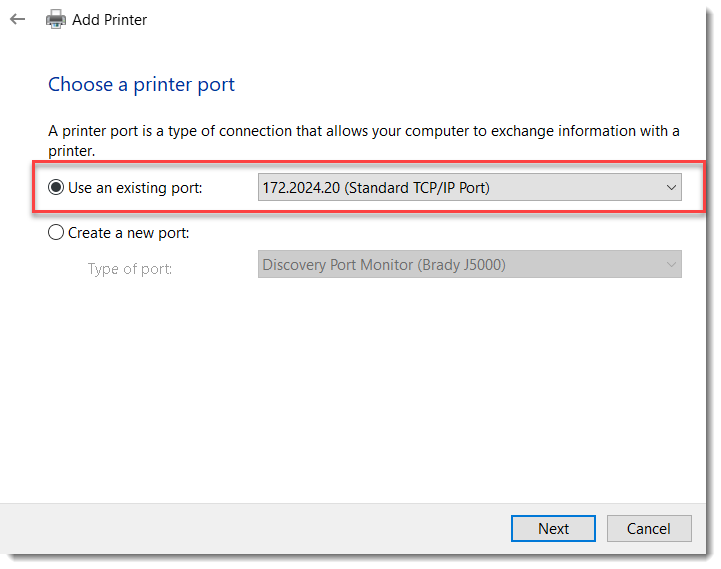Click the 'Choose a printer port' heading
This screenshot has height=569, width=721.
[141, 85]
